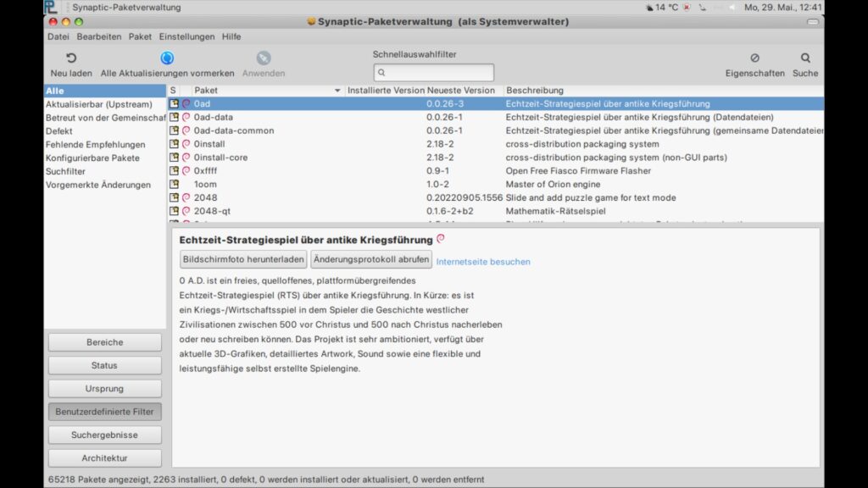This screenshot has height=488, width=868.
Task: Select Vorgemerkte Änderungen filter
Action: 104,185
